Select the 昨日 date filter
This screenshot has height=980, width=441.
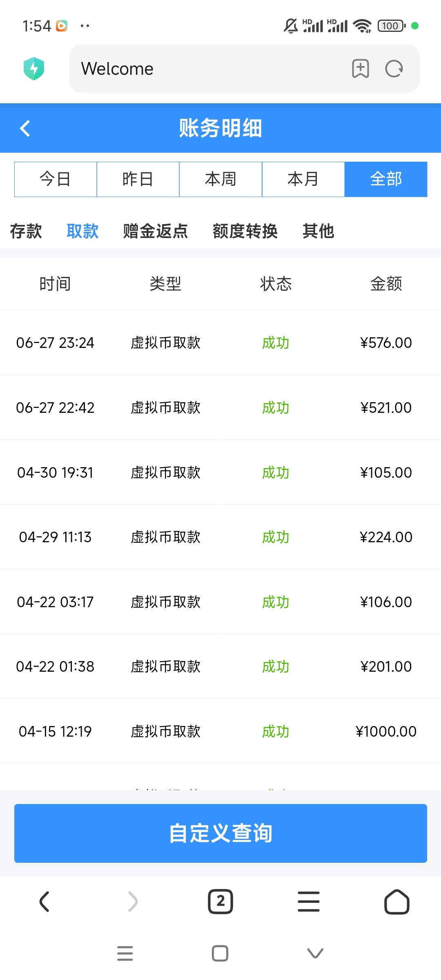[x=138, y=179]
